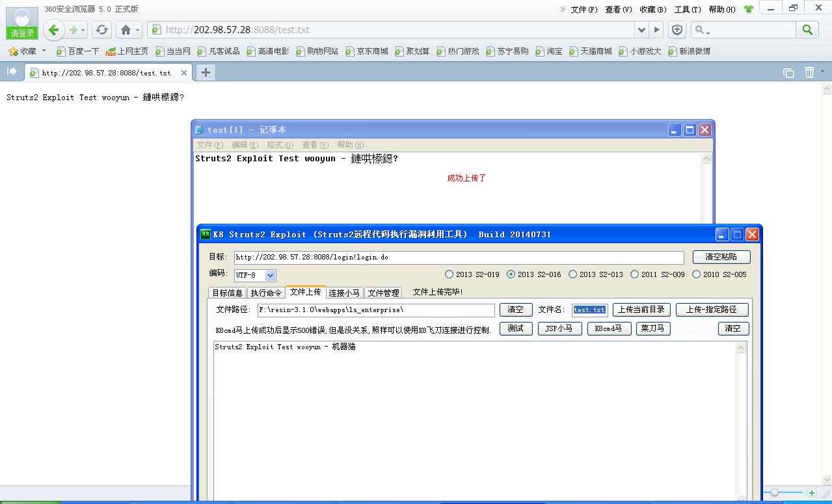Open the 当当网 bookmark
Image resolution: width=832 pixels, height=504 pixels.
[173, 51]
